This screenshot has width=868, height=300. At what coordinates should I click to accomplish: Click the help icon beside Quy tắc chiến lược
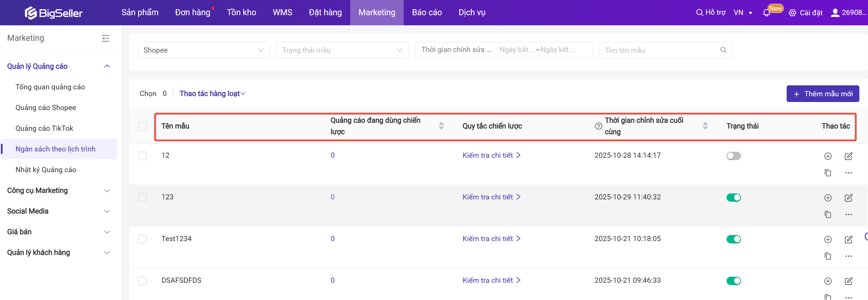(x=598, y=126)
